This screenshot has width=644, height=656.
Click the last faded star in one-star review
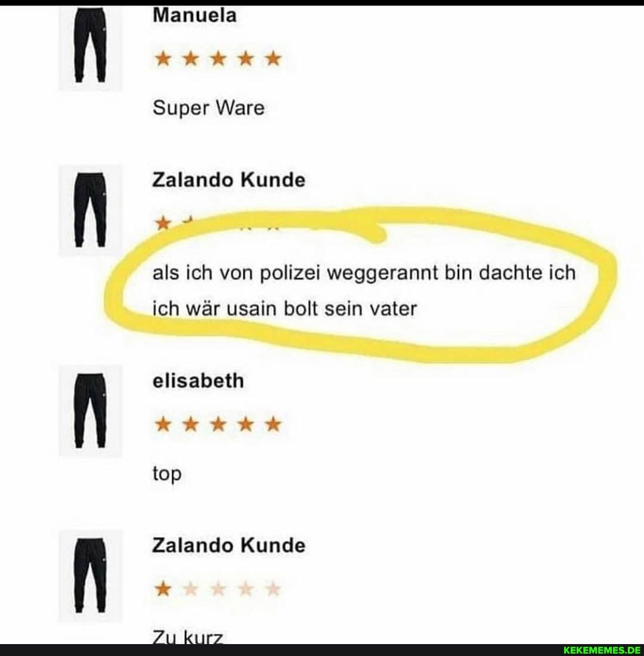pyautogui.click(x=273, y=589)
